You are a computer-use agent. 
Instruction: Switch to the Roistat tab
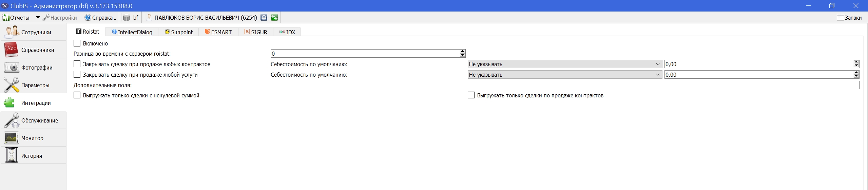[x=88, y=32]
